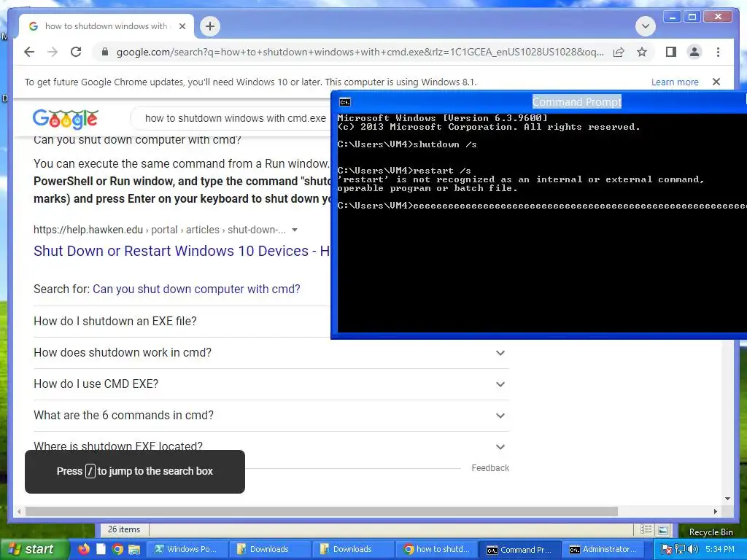This screenshot has height=560, width=747.
Task: Click the Command Prompt title bar
Action: coord(539,101)
